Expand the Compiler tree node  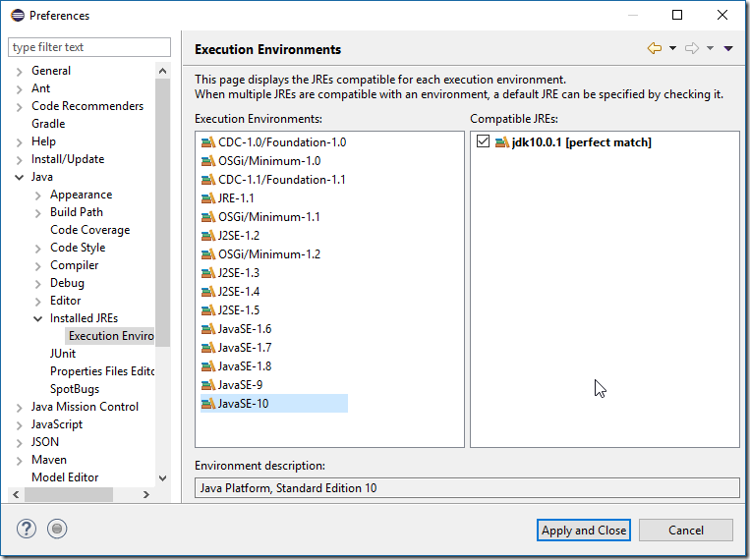[x=37, y=266]
